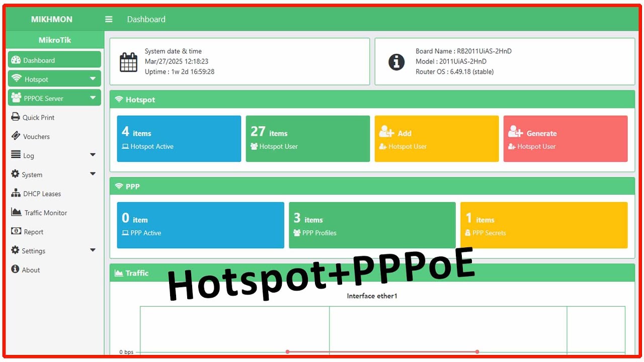The width and height of the screenshot is (644, 362).
Task: Click the laptop icon next to PPP Active
Action: click(x=125, y=233)
